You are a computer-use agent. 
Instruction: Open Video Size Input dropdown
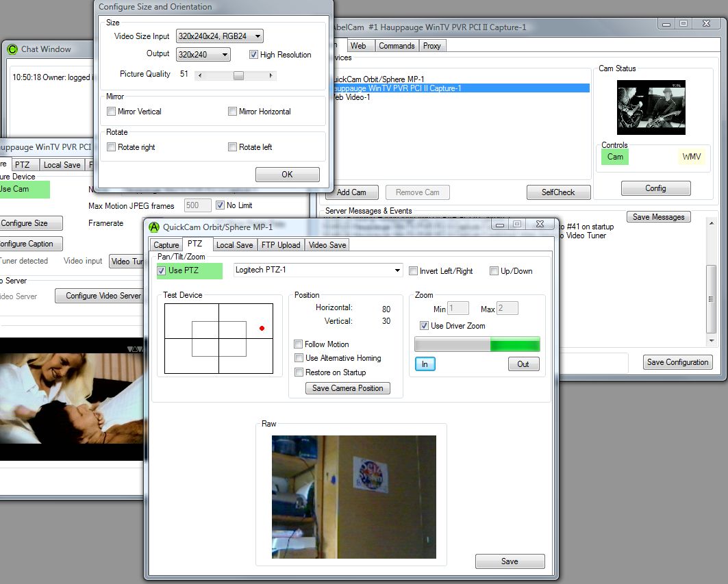pyautogui.click(x=220, y=36)
